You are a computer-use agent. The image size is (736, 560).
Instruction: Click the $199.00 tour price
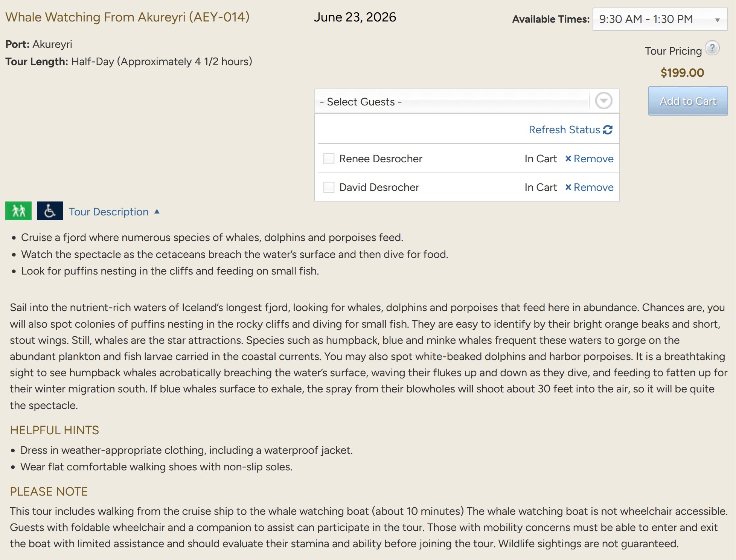[682, 73]
